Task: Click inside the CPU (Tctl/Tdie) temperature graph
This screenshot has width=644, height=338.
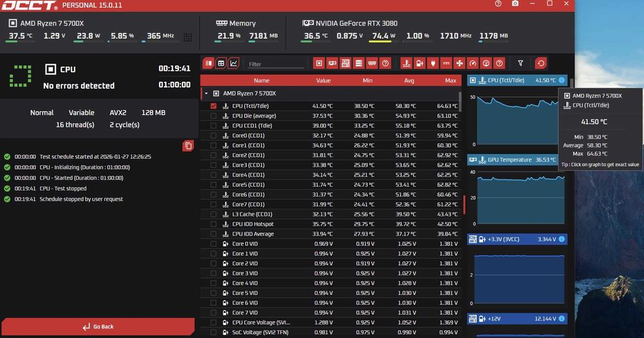Action: tap(518, 120)
